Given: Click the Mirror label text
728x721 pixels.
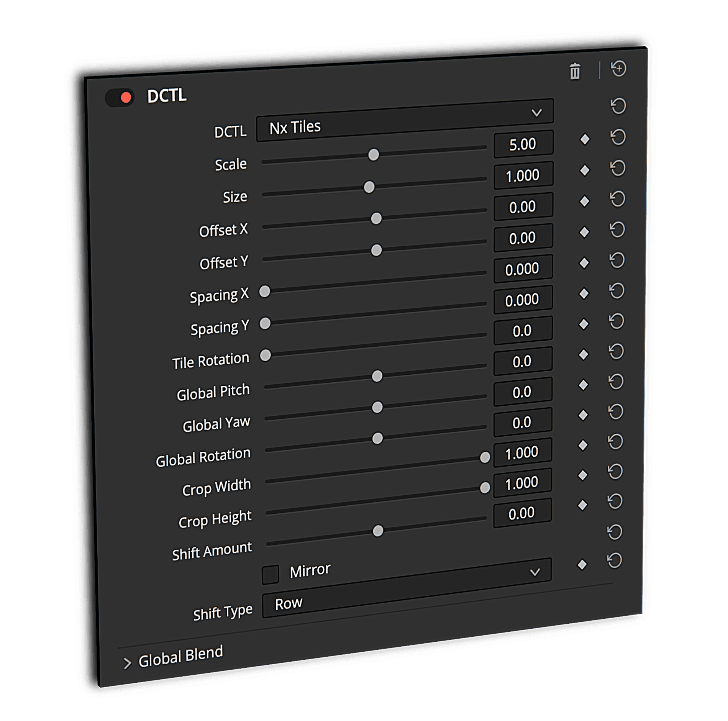Looking at the screenshot, I should pos(310,571).
